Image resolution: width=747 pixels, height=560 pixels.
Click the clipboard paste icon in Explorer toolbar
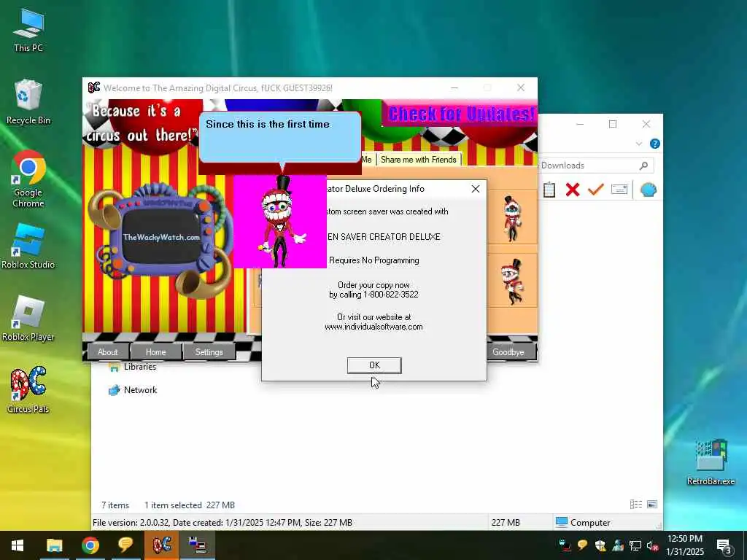pos(549,190)
